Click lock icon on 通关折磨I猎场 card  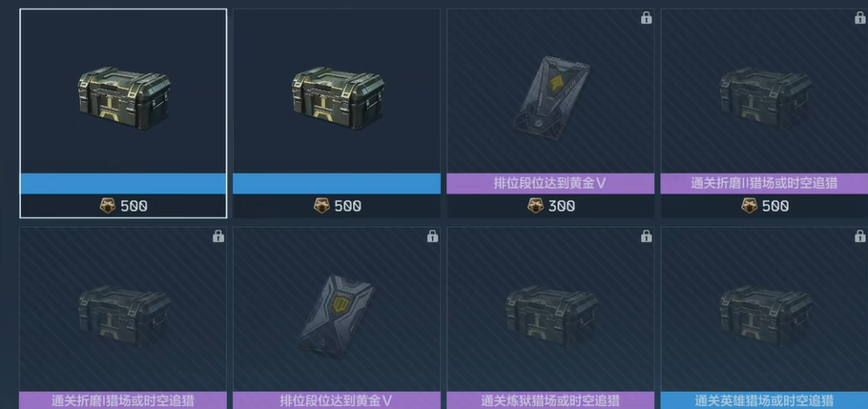218,236
